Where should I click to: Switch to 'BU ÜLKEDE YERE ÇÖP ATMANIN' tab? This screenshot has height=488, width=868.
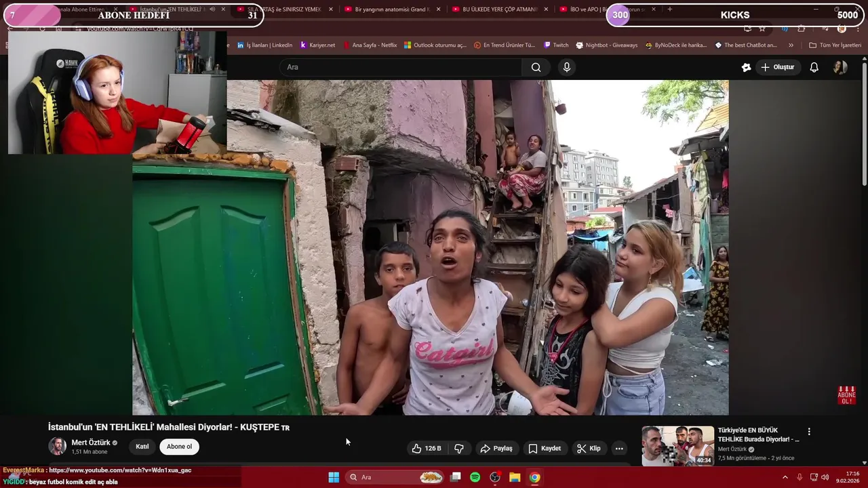[494, 9]
